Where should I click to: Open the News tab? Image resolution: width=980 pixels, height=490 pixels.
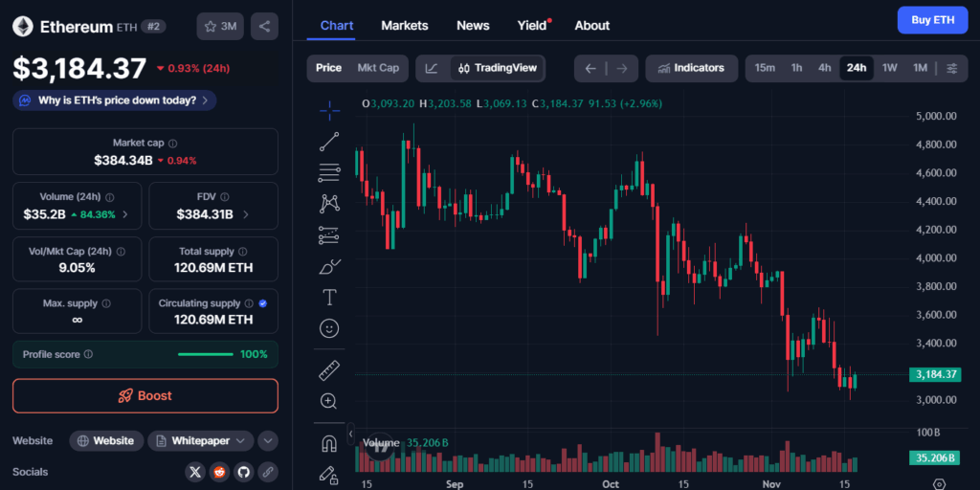[473, 26]
